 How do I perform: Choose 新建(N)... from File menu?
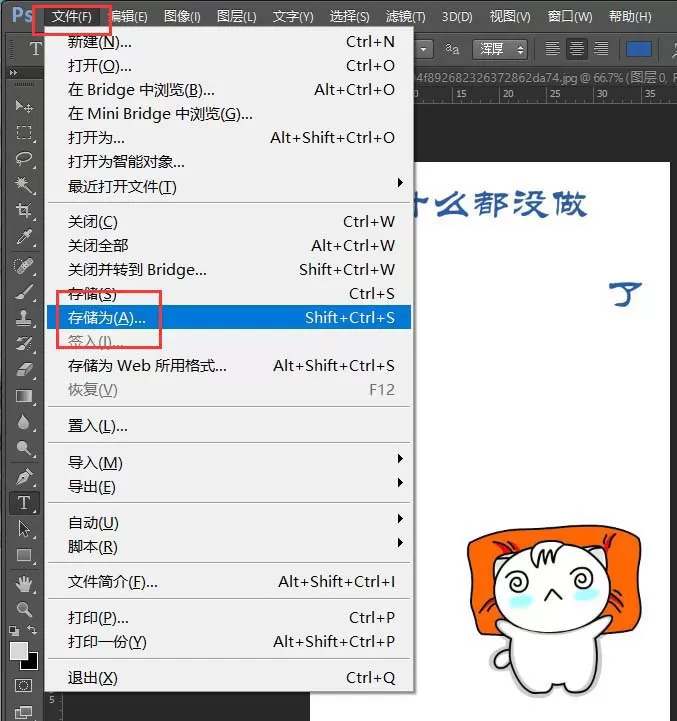click(x=229, y=42)
